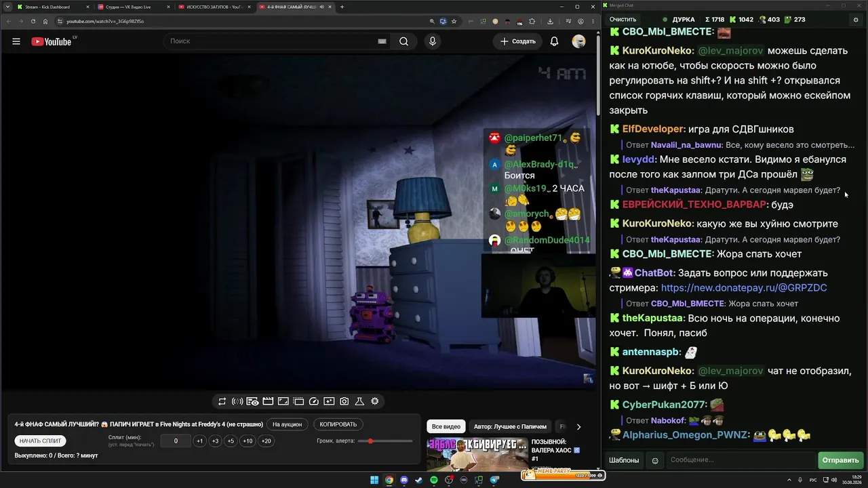Image resolution: width=868 pixels, height=488 pixels.
Task: Focus the split minutes input field
Action: 176,441
